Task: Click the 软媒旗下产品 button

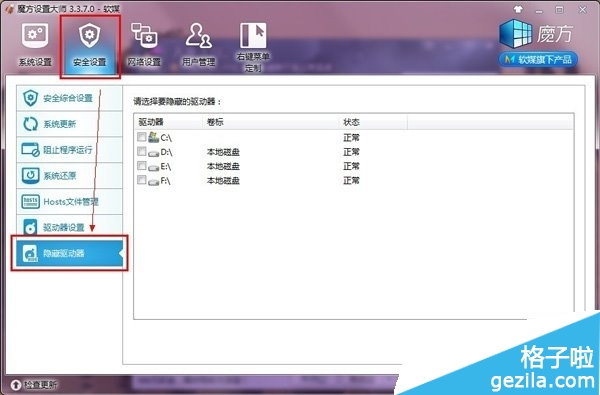Action: (x=538, y=59)
